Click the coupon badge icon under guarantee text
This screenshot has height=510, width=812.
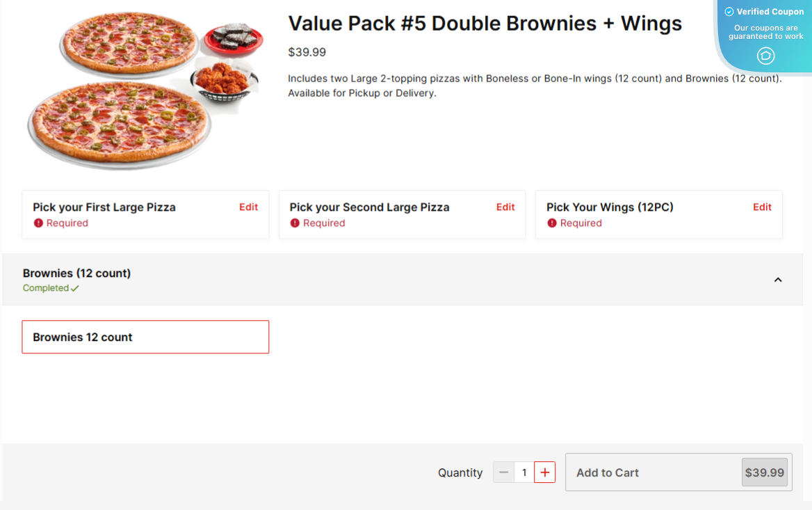765,56
